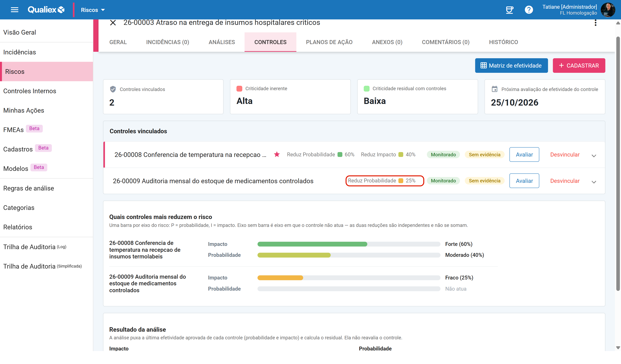Open Trilha de Auditoria (Log) in the sidebar
The height and width of the screenshot is (364, 621).
pyautogui.click(x=46, y=247)
